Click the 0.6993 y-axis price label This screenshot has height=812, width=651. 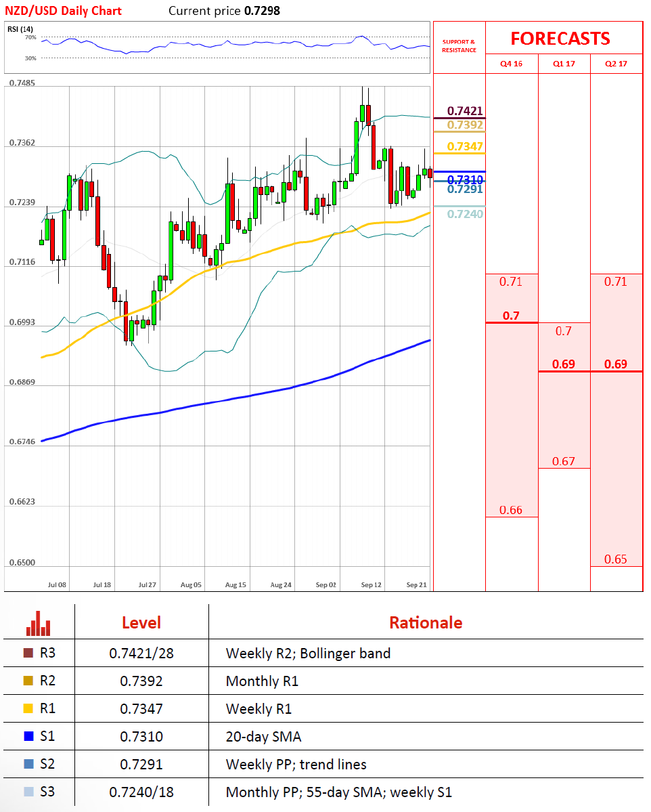point(22,322)
